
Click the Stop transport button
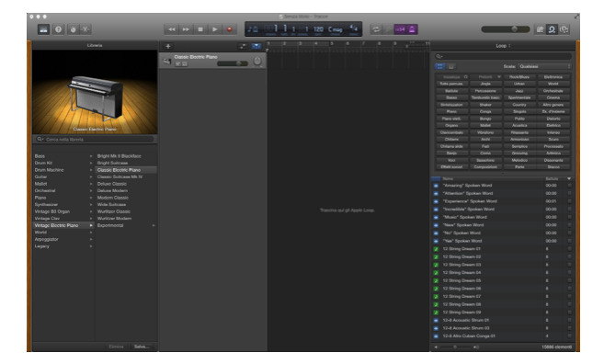(200, 29)
